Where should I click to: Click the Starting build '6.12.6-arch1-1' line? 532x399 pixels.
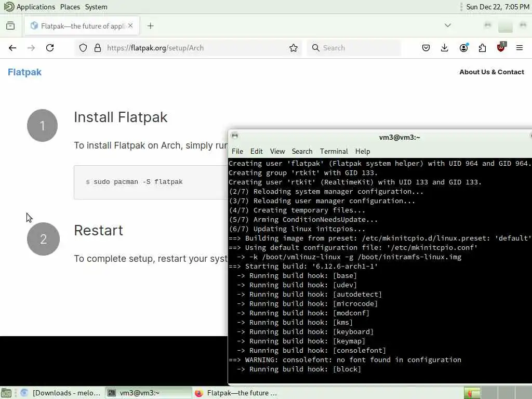[303, 267]
